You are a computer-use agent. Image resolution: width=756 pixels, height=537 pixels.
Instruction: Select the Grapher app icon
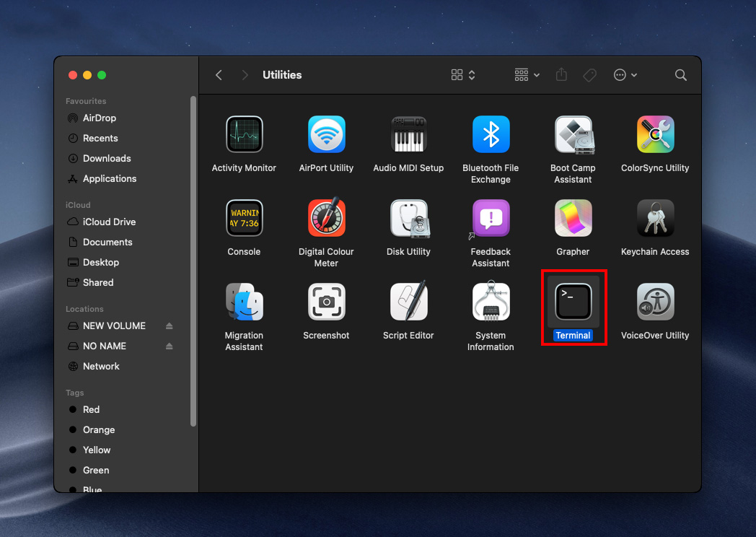click(x=573, y=218)
